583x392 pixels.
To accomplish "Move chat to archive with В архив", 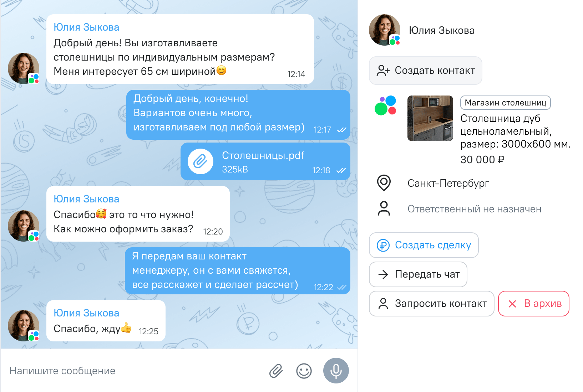I will click(534, 304).
